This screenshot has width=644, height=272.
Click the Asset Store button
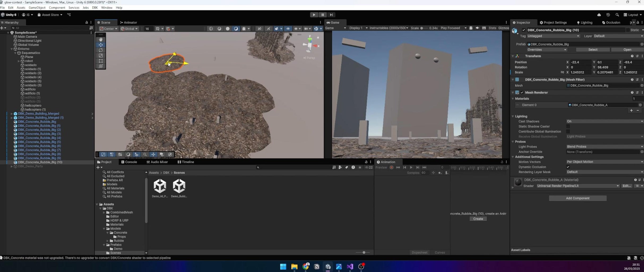point(50,15)
